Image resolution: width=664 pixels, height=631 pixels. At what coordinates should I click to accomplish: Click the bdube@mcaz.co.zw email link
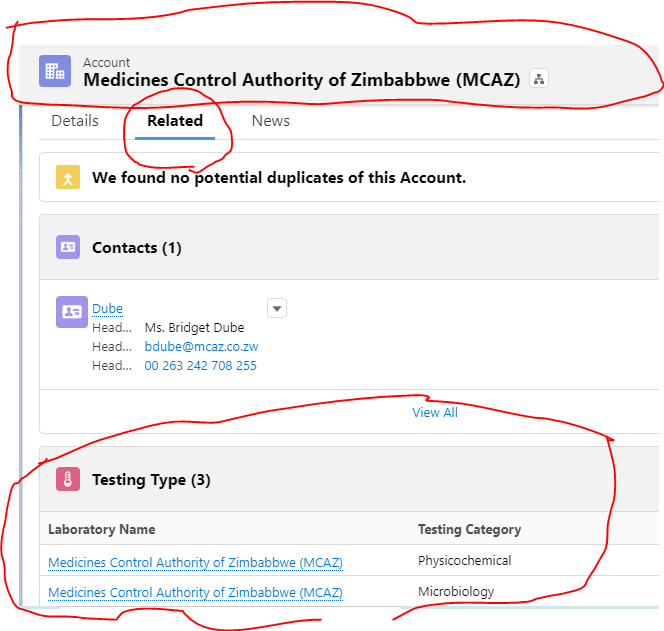tap(201, 346)
